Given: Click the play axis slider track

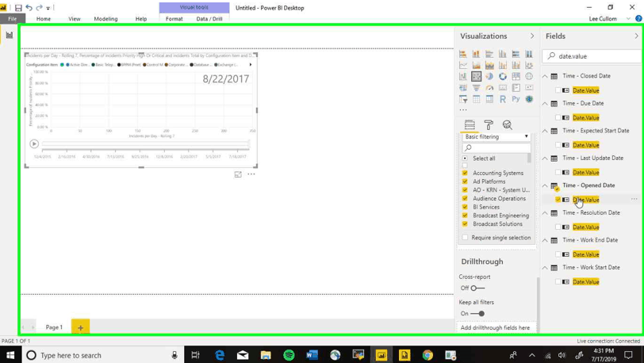Looking at the screenshot, I should click(x=145, y=143).
